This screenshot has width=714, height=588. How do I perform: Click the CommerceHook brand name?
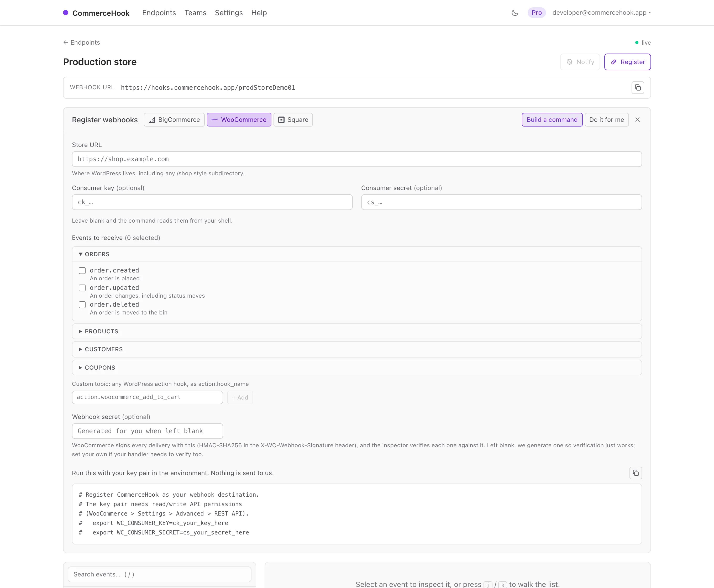(101, 13)
